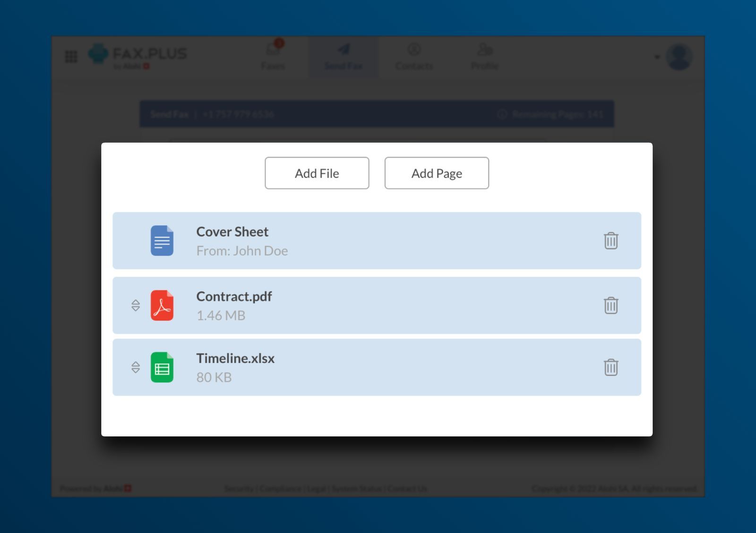
Task: Remove Contract.pdf with the trash icon
Action: [x=611, y=306]
